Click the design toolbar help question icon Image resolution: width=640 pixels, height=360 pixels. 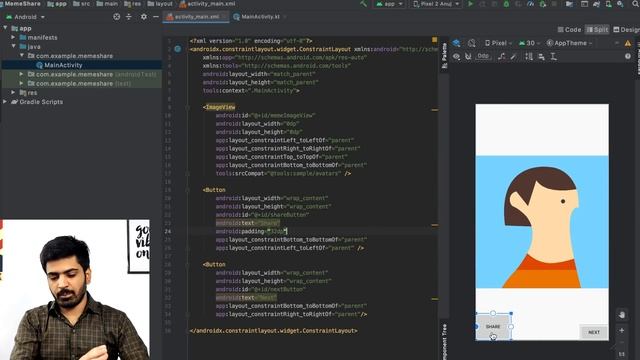[x=628, y=56]
